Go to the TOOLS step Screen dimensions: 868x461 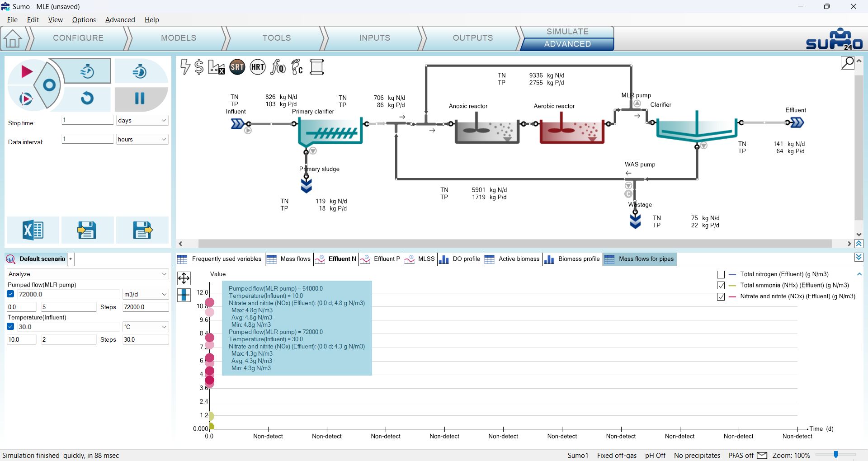click(x=277, y=38)
